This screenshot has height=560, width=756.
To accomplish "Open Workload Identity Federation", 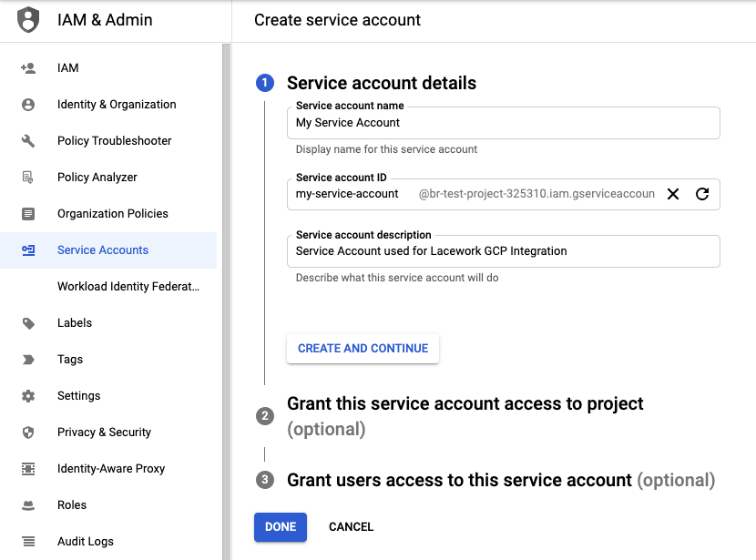I will [x=127, y=286].
